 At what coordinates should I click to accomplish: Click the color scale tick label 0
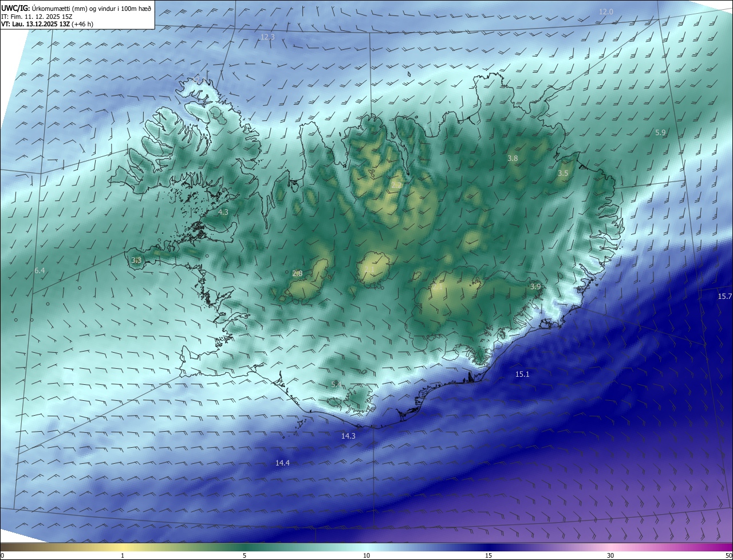2,555
